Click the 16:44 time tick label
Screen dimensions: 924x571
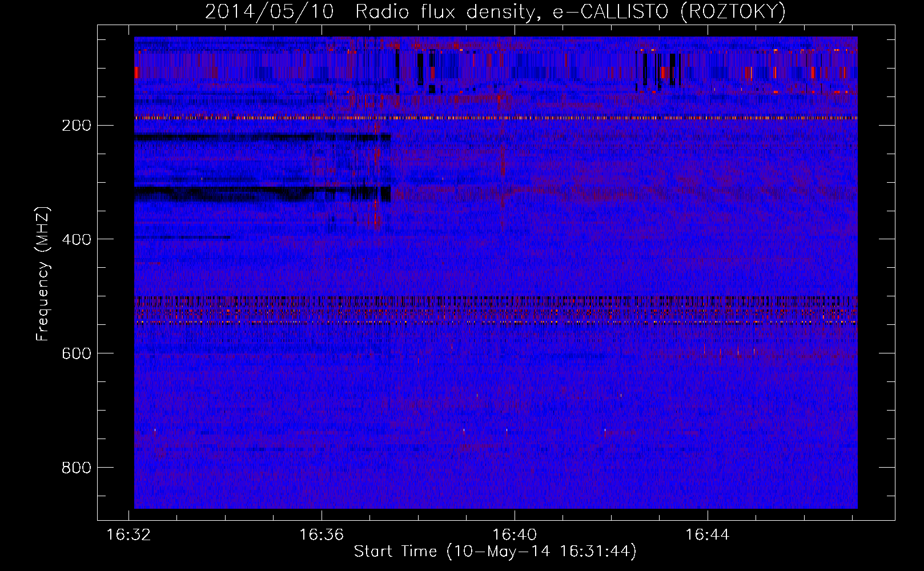tap(708, 534)
